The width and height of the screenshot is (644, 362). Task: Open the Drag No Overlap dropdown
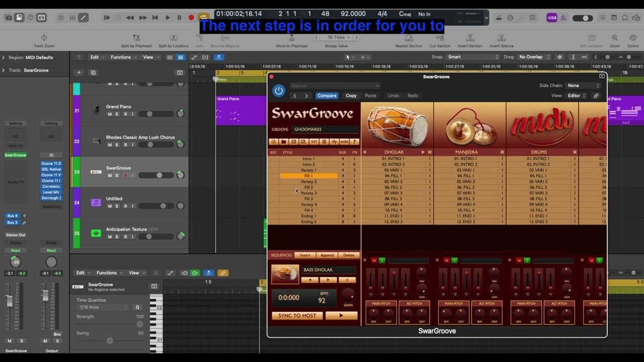(x=534, y=57)
